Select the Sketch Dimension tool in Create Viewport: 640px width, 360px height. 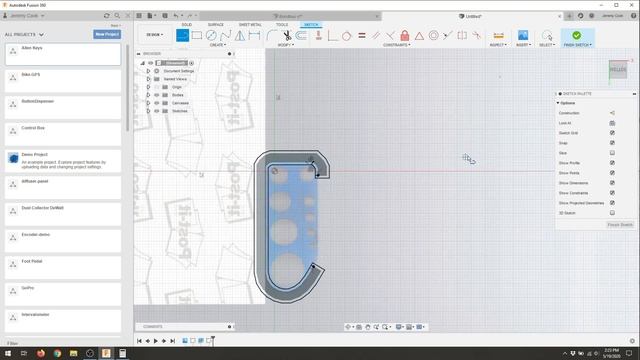tap(254, 36)
